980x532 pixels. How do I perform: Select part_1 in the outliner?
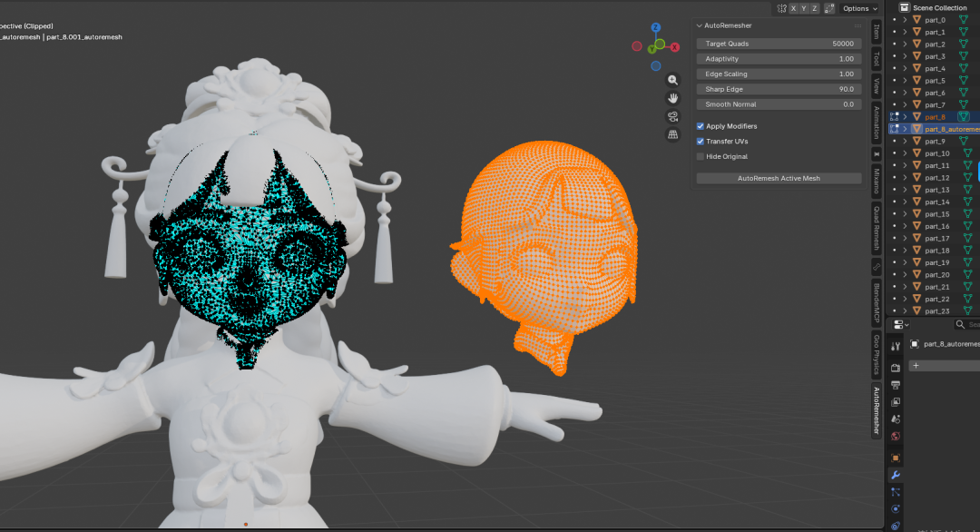935,32
